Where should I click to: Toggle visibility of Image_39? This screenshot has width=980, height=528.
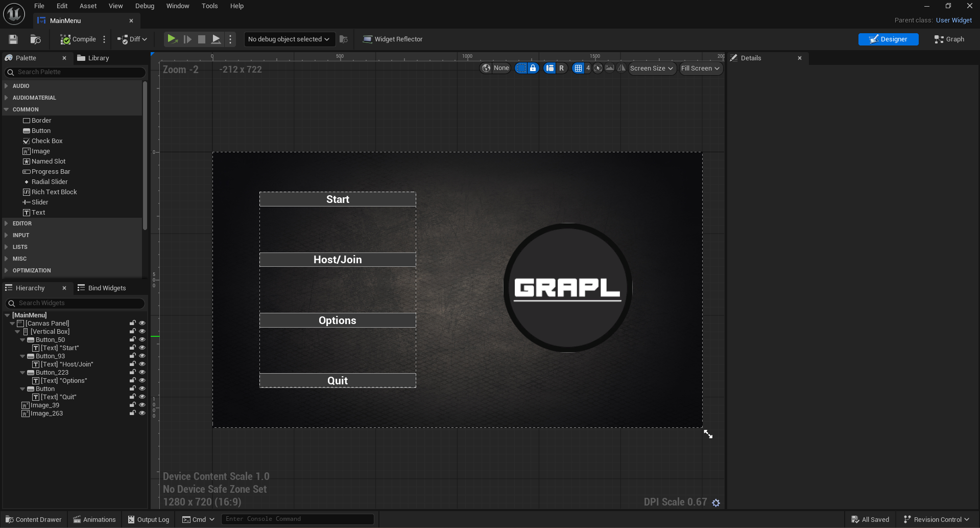pyautogui.click(x=142, y=404)
